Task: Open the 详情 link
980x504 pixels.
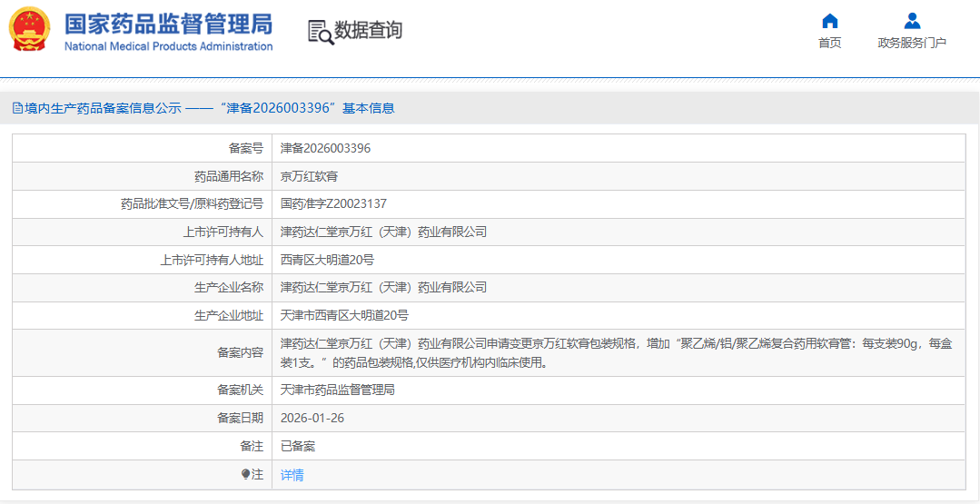Action: tap(292, 475)
